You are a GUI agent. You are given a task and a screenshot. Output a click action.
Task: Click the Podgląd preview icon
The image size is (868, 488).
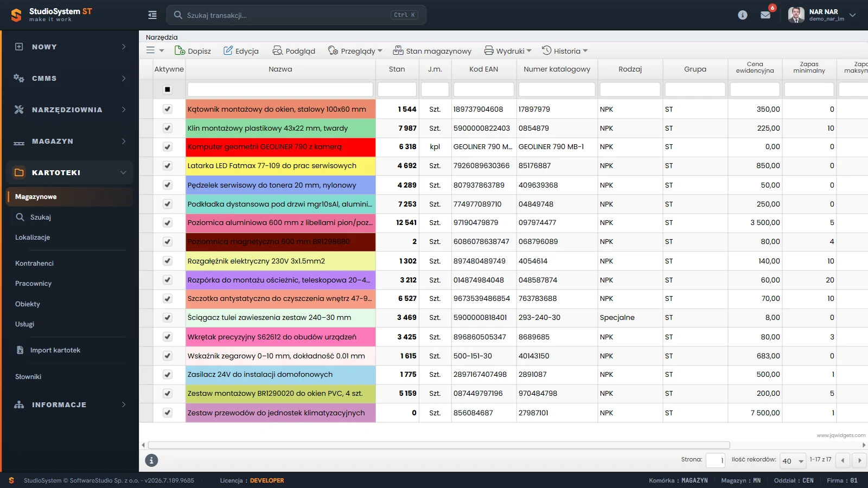tap(277, 50)
